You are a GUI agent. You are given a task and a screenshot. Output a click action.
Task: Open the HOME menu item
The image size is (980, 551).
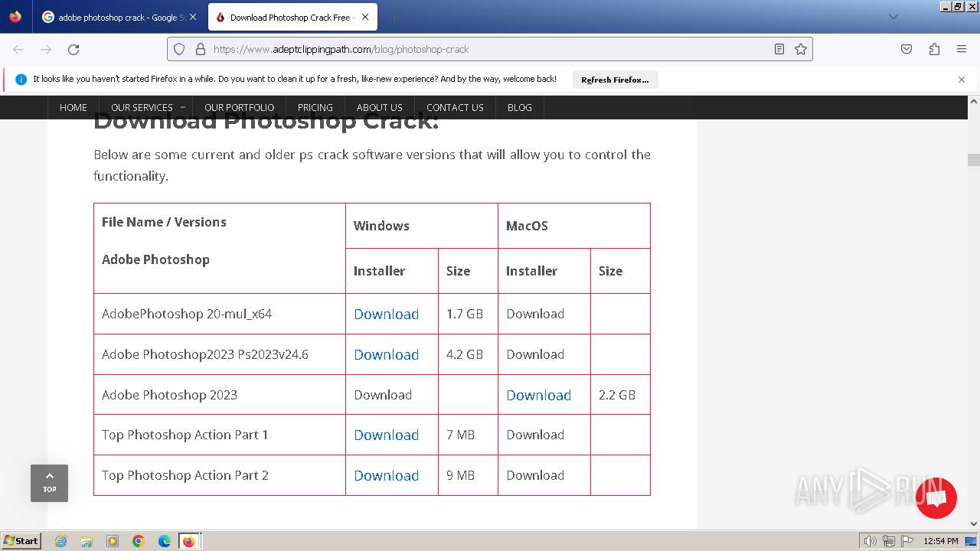click(73, 107)
